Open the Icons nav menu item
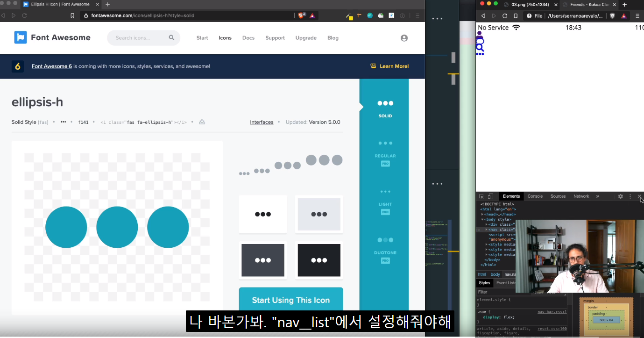This screenshot has height=338, width=644. (x=225, y=38)
